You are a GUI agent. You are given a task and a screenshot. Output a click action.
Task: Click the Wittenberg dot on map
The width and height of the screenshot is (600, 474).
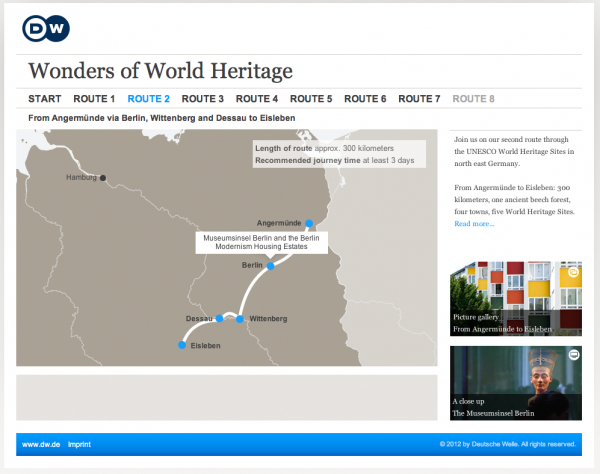point(240,319)
